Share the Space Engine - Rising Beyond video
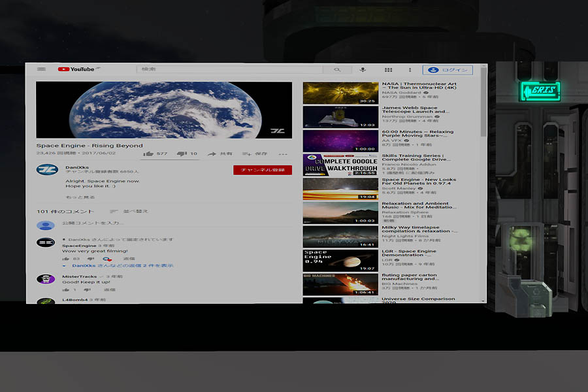Image resolution: width=588 pixels, height=392 pixels. click(x=220, y=154)
